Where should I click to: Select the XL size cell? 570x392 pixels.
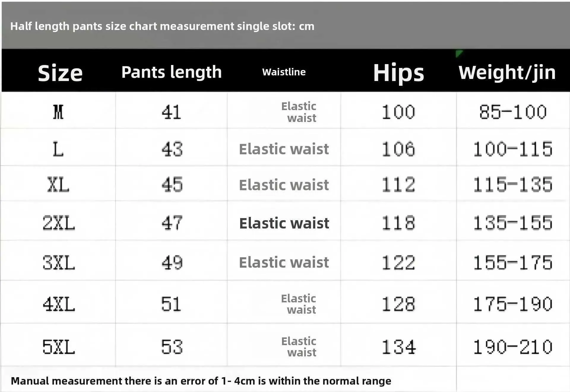click(58, 185)
